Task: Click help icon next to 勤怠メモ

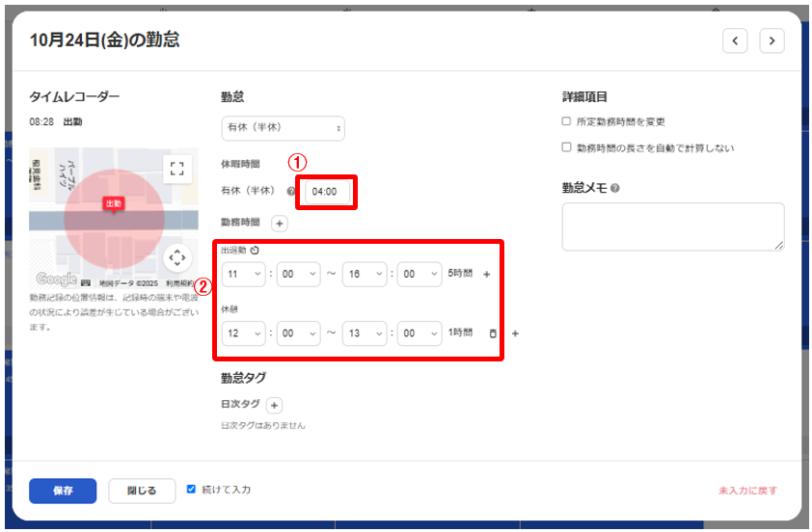Action: click(x=614, y=189)
